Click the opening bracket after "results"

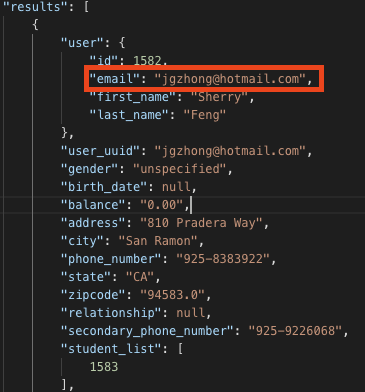(86, 7)
